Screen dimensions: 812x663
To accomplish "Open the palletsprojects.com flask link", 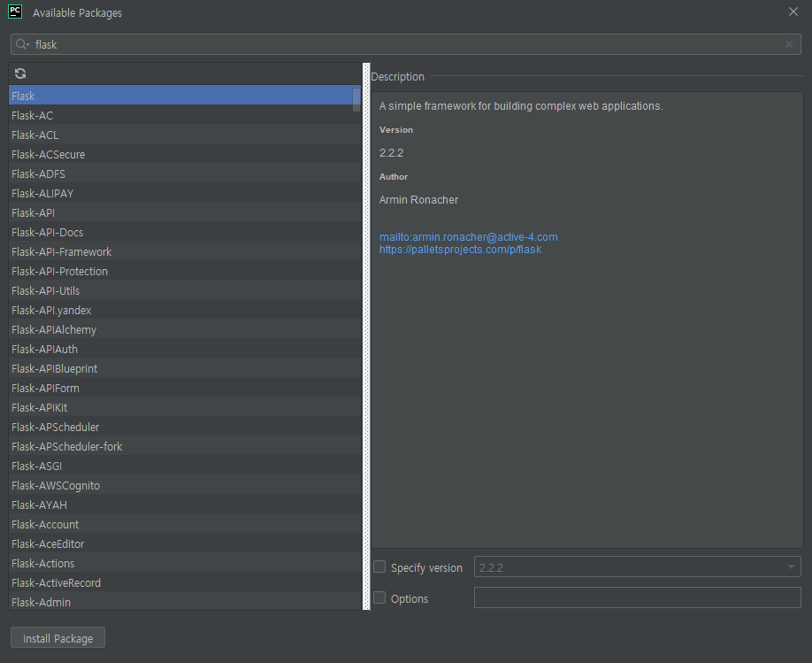I will [460, 250].
